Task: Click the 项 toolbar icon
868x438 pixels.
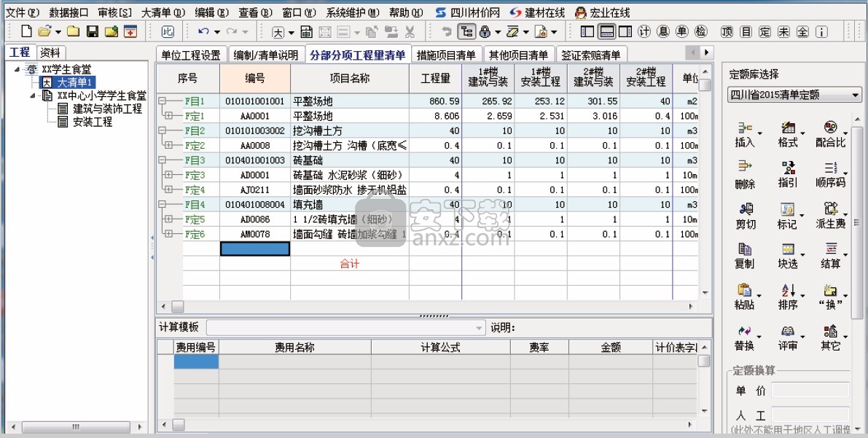Action: 727,32
